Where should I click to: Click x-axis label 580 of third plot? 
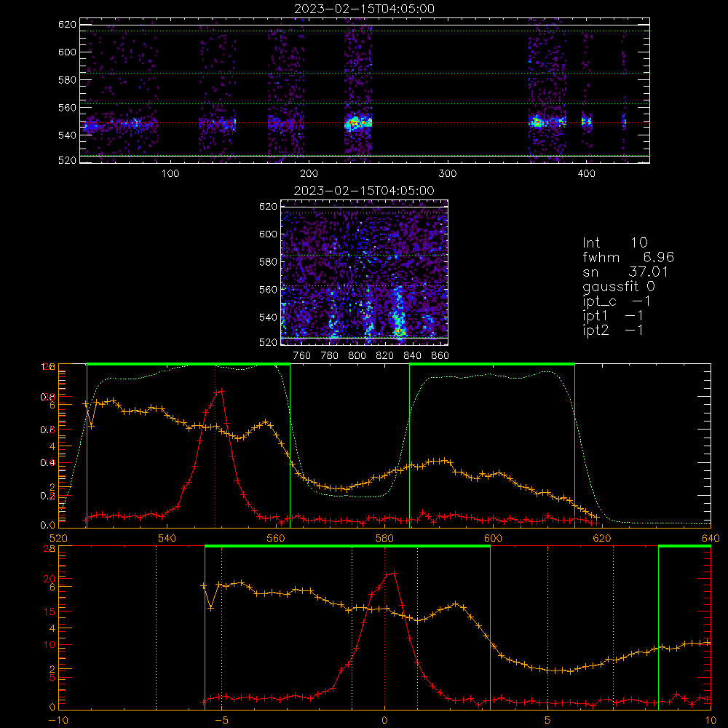click(x=384, y=538)
